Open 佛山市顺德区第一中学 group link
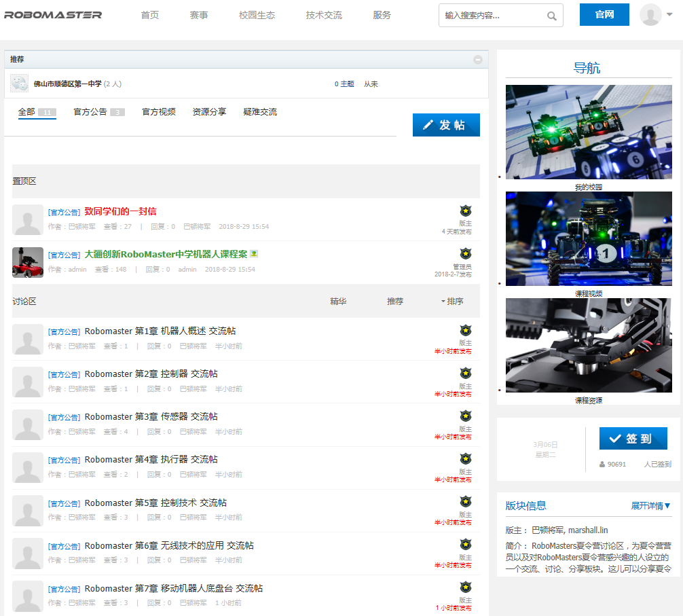 (67, 84)
